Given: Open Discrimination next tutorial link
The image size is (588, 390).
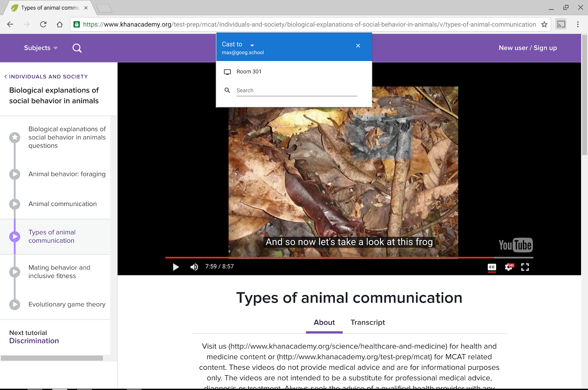Looking at the screenshot, I should pos(34,341).
